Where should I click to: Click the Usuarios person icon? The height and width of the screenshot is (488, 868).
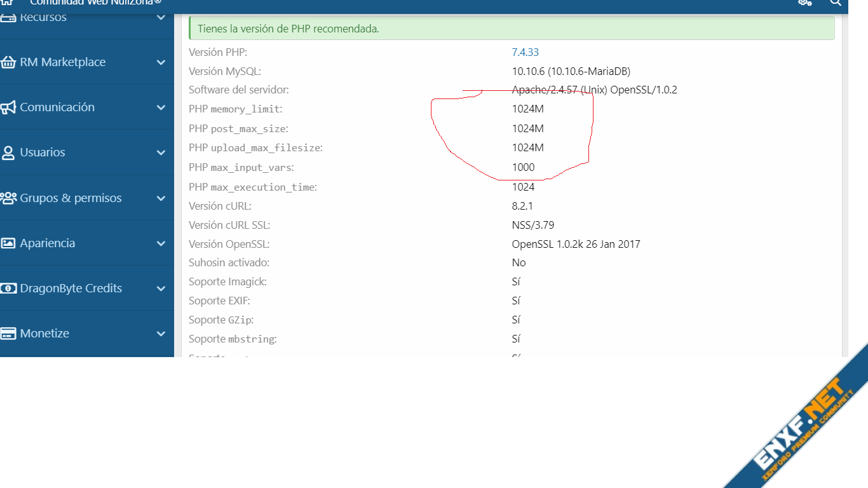tap(8, 152)
